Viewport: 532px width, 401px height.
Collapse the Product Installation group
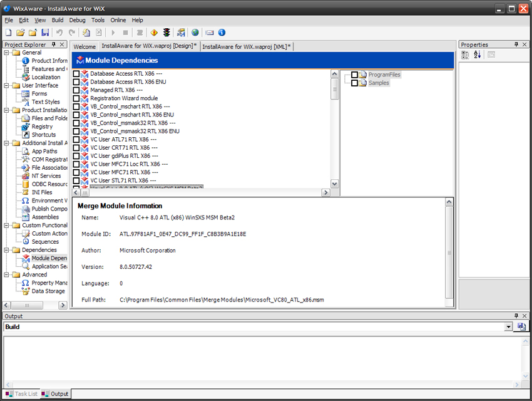(x=6, y=110)
